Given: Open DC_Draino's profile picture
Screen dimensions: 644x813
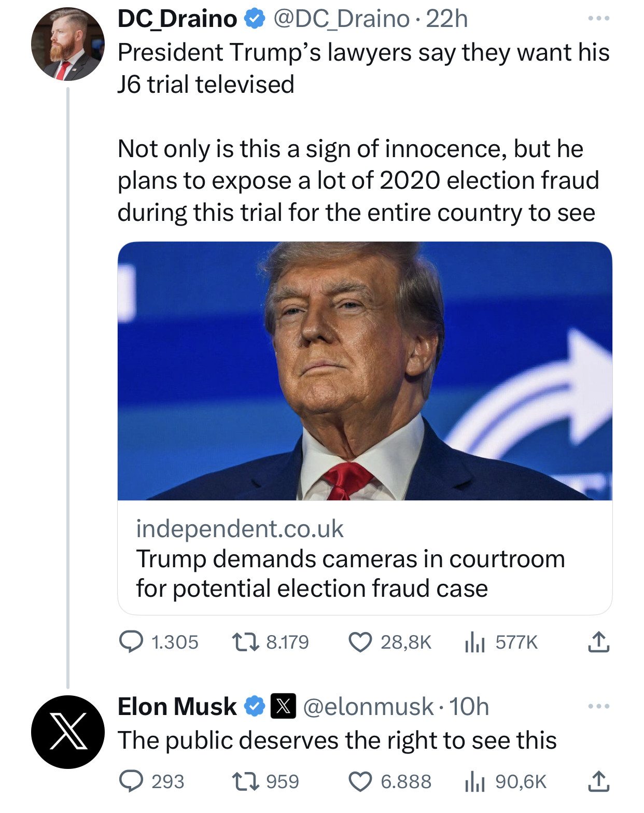Looking at the screenshot, I should tap(68, 44).
